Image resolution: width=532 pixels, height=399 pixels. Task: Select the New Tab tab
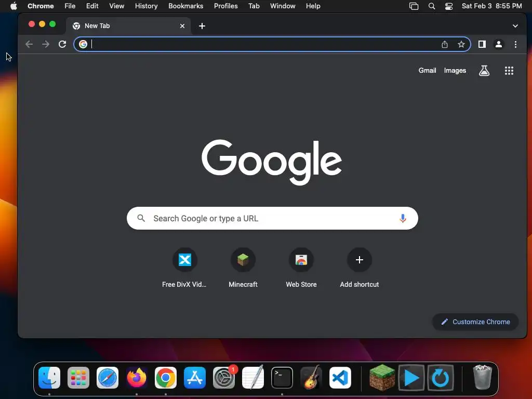coord(128,26)
